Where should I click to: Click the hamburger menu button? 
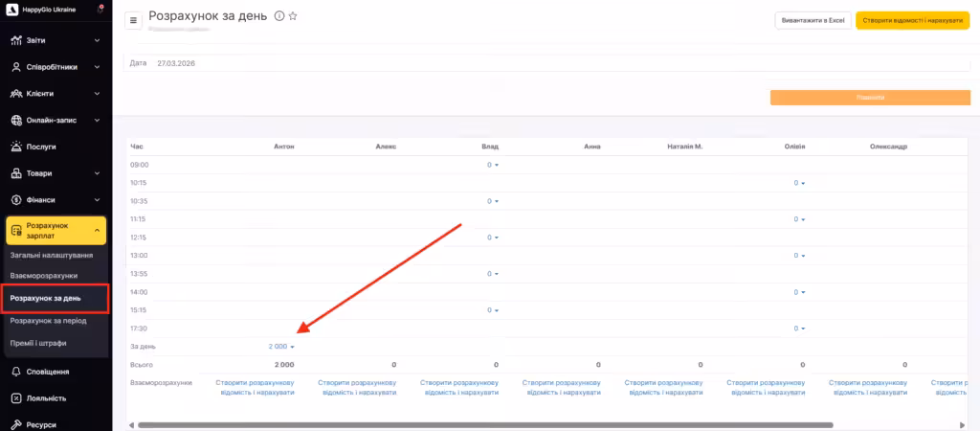point(133,20)
